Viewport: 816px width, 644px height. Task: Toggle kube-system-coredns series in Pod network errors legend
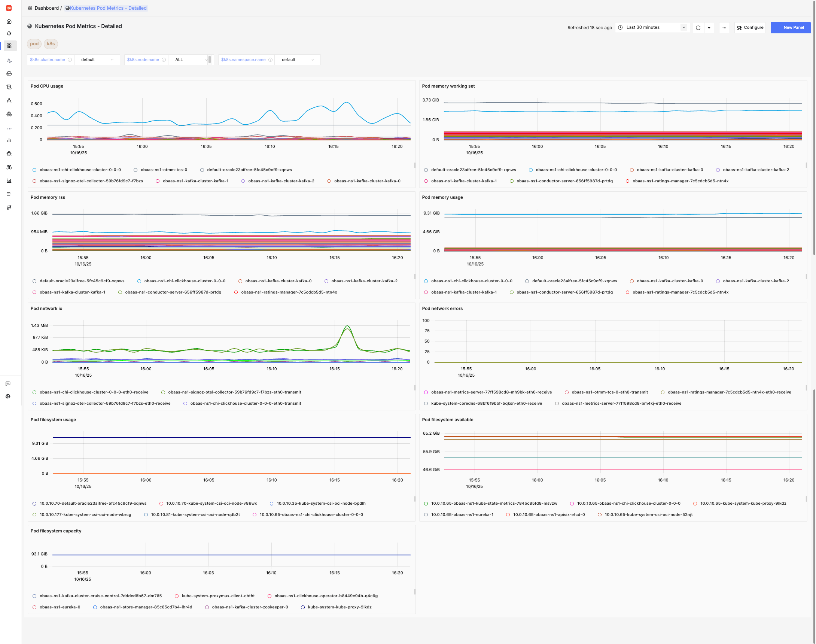[x=486, y=403]
